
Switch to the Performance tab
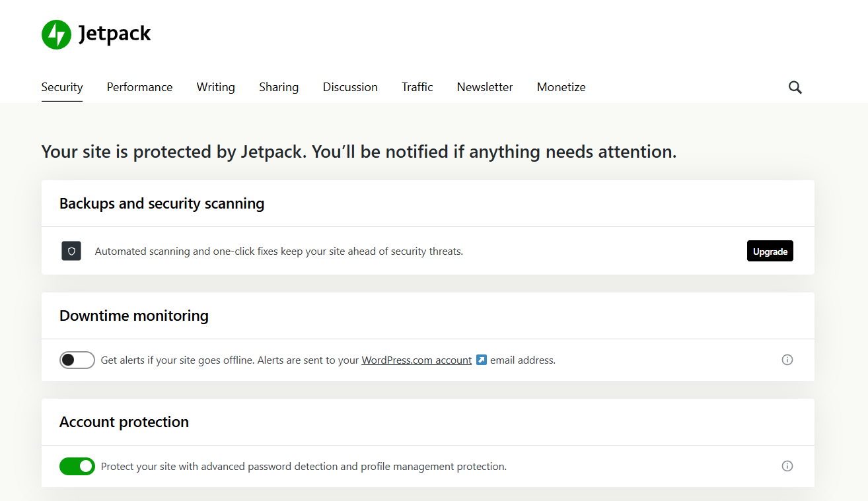tap(139, 87)
